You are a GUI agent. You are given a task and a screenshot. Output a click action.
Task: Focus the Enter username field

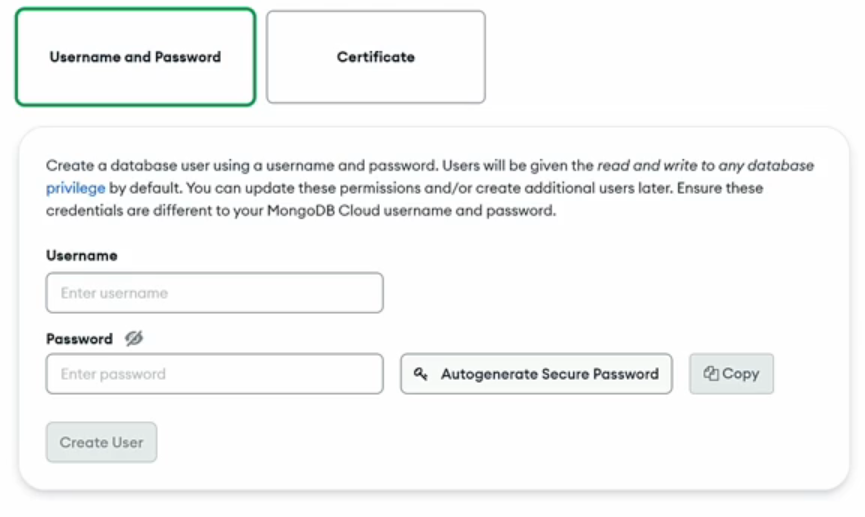215,293
